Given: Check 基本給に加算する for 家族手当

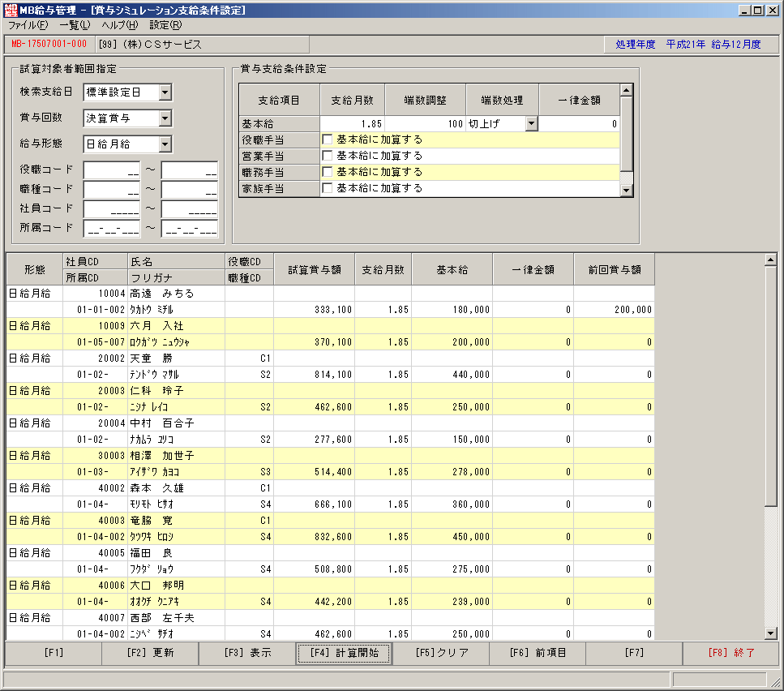Looking at the screenshot, I should tap(328, 188).
